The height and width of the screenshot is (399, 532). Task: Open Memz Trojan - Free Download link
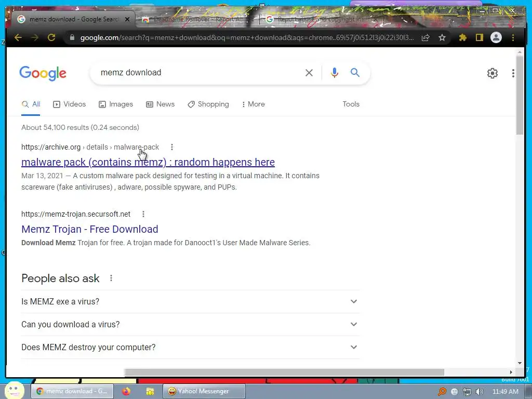point(89,229)
